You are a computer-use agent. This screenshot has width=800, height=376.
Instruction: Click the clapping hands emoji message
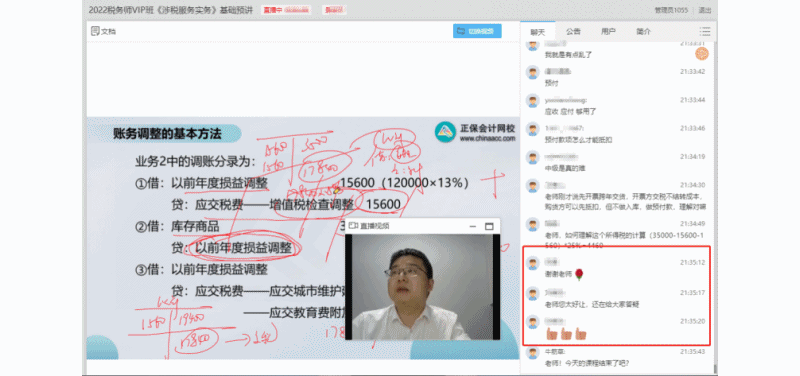(566, 335)
